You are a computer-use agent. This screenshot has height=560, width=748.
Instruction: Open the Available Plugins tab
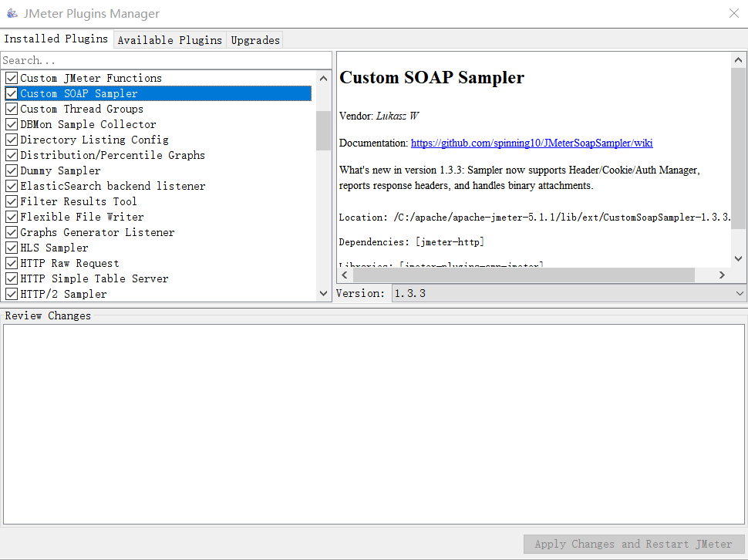[170, 40]
